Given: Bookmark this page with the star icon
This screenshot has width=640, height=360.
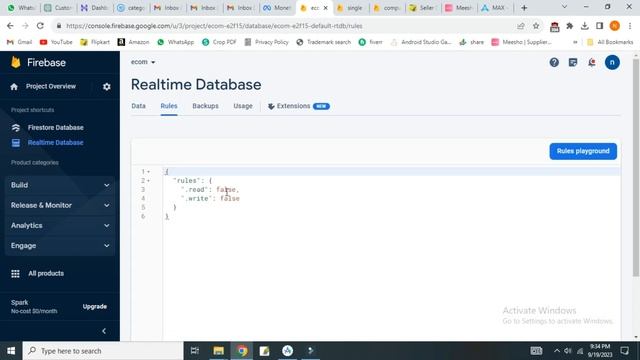Looking at the screenshot, I should click(x=536, y=26).
